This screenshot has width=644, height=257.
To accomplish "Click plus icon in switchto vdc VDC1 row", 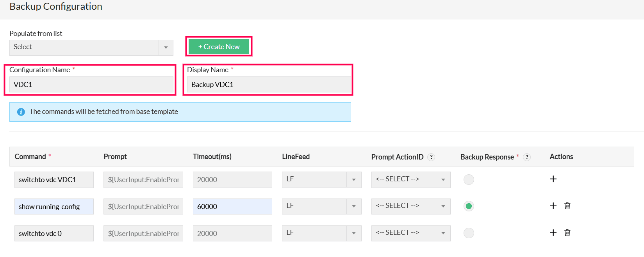I will click(x=553, y=179).
